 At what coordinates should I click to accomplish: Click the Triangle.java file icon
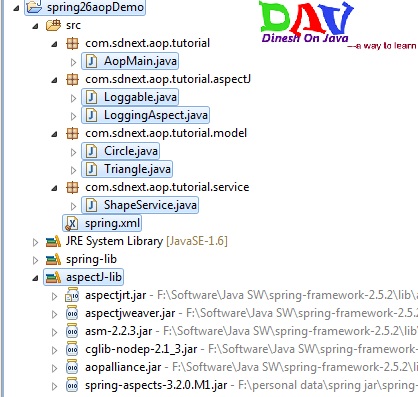(x=91, y=169)
